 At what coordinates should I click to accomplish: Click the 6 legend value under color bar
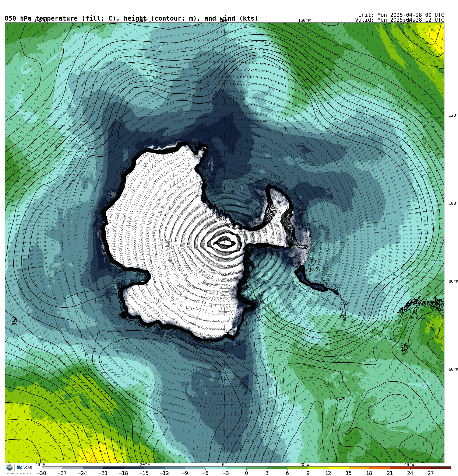pyautogui.click(x=287, y=473)
